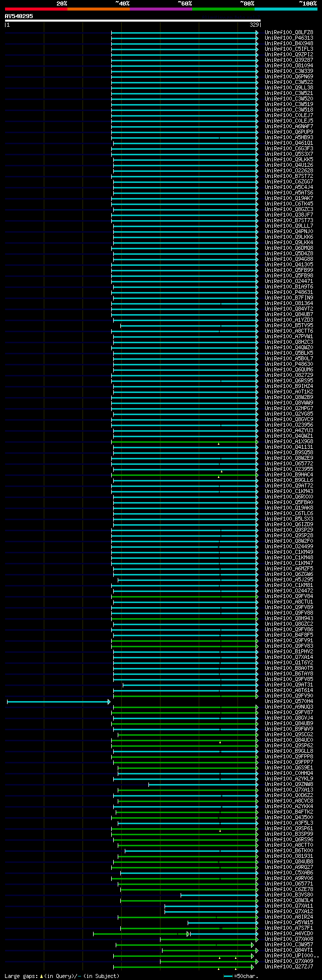This screenshot has height=980, width=322.
Task: Select the UniRef100_Q5S3X7 label
Action: 289,154
